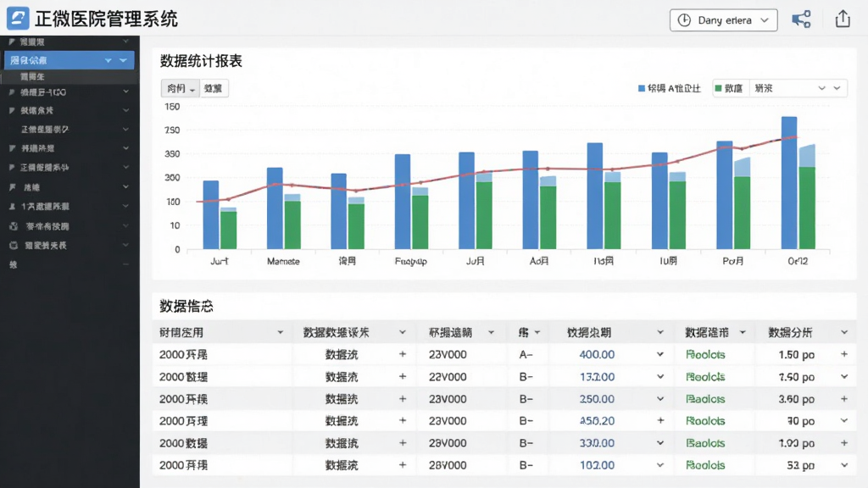Toggle the blue legend series in chart
This screenshot has height=488, width=868.
coord(670,88)
